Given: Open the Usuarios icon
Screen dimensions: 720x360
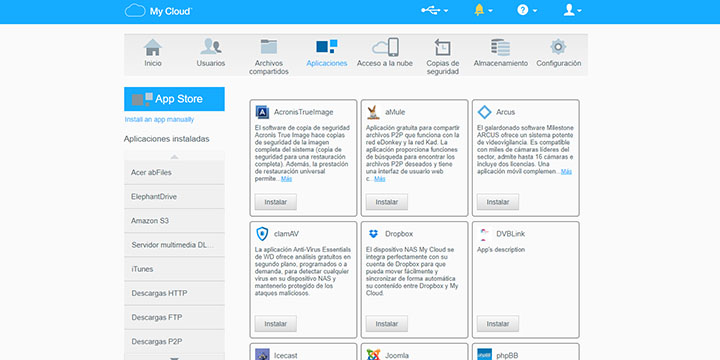Looking at the screenshot, I should pyautogui.click(x=211, y=47).
